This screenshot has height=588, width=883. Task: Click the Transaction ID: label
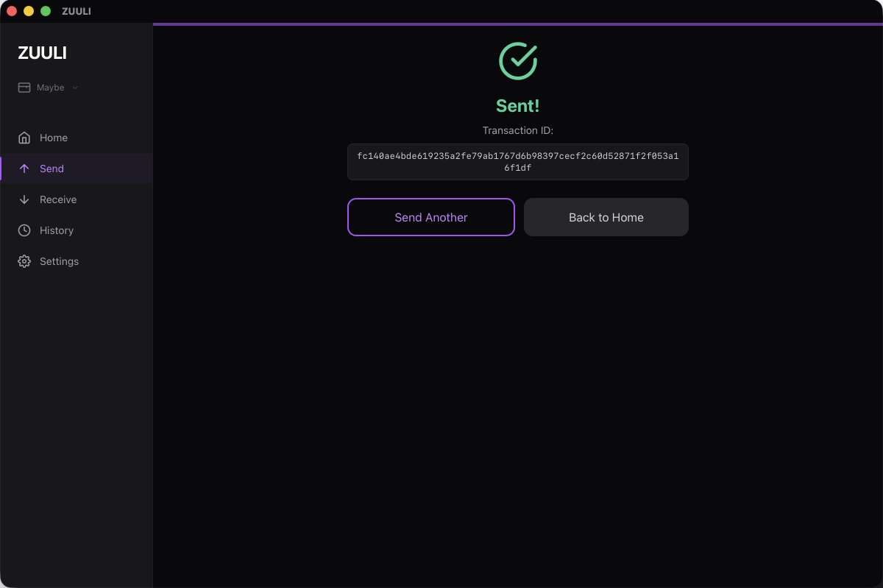point(518,130)
